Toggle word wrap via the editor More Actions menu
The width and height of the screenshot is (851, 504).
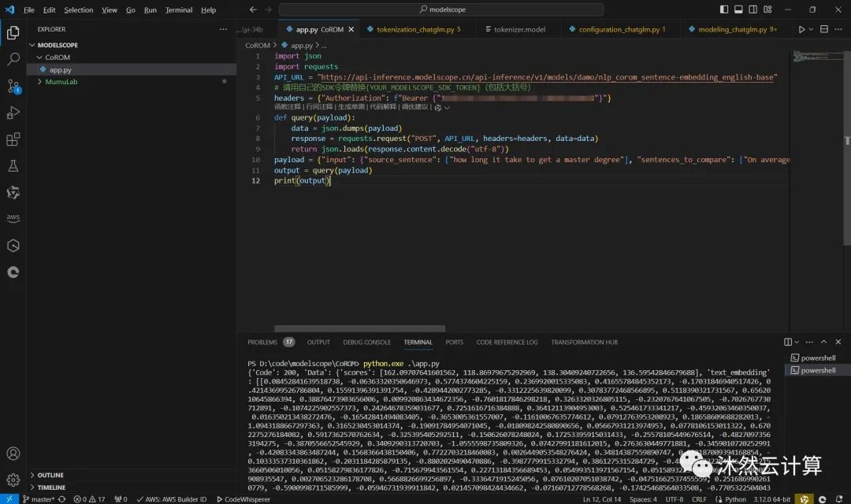pyautogui.click(x=837, y=28)
